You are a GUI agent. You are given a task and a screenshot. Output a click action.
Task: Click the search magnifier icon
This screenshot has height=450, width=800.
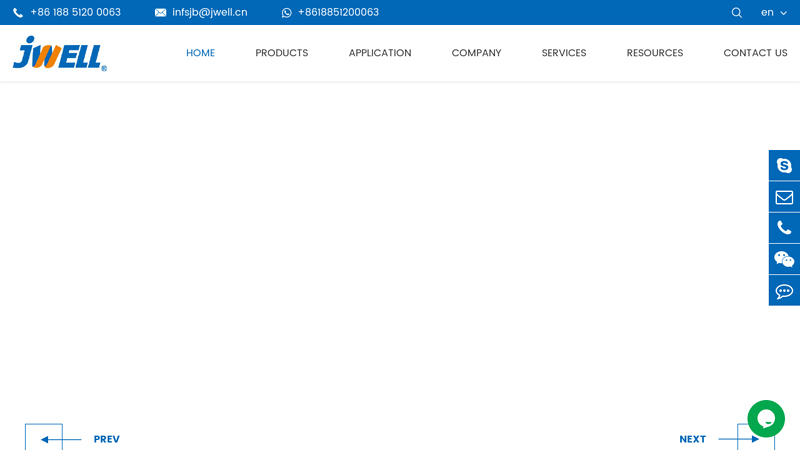(736, 13)
